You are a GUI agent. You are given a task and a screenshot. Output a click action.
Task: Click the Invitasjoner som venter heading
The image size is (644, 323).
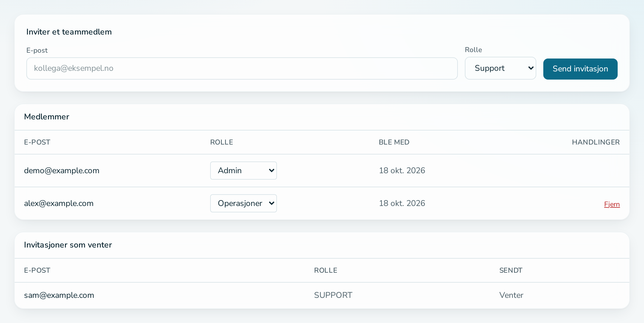point(68,245)
